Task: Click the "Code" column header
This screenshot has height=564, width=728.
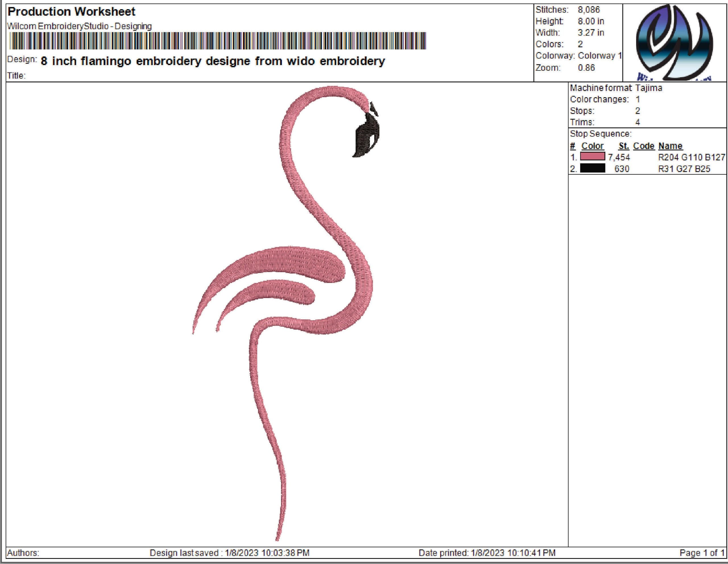Action: tap(644, 146)
